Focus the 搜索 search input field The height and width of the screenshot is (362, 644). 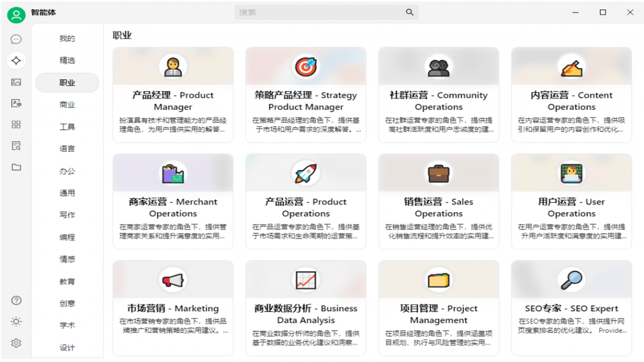coord(327,13)
